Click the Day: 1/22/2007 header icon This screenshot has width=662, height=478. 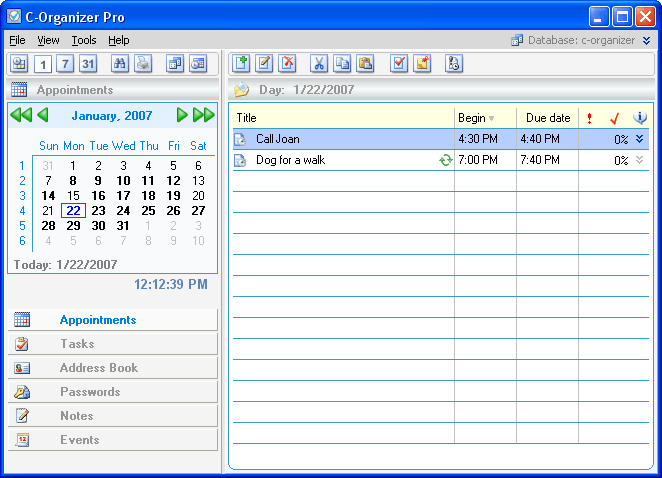[241, 90]
